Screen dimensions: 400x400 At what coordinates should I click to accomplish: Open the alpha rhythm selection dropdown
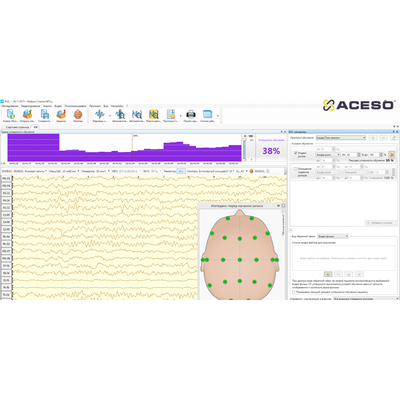tap(328, 155)
